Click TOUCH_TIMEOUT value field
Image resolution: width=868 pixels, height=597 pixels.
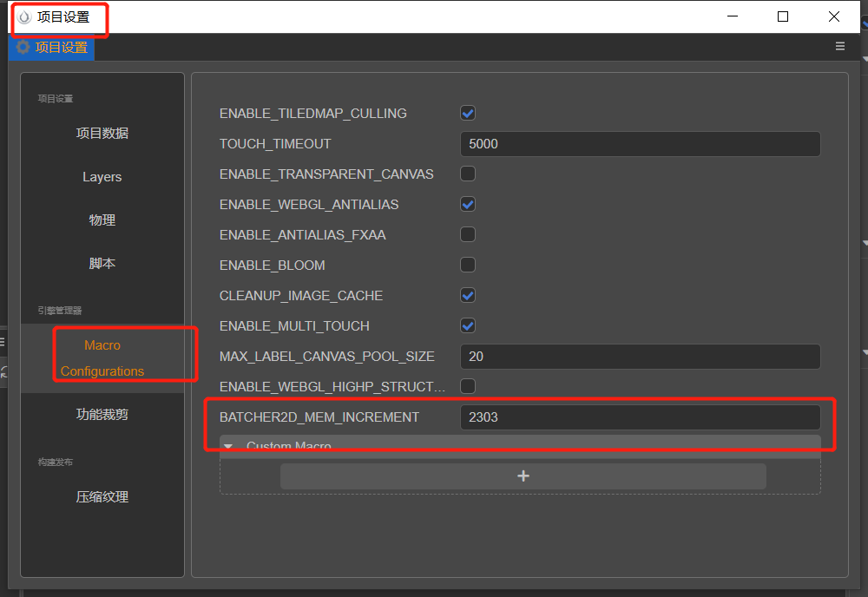point(640,144)
